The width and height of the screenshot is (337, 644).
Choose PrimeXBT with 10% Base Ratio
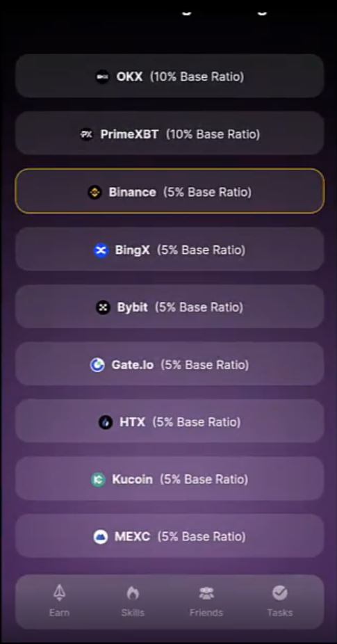[170, 133]
